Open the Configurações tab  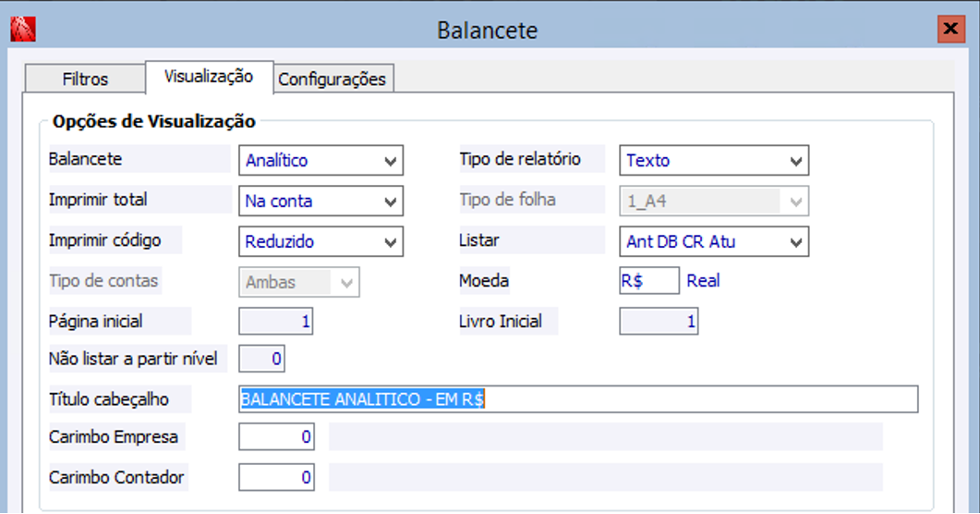click(x=332, y=79)
